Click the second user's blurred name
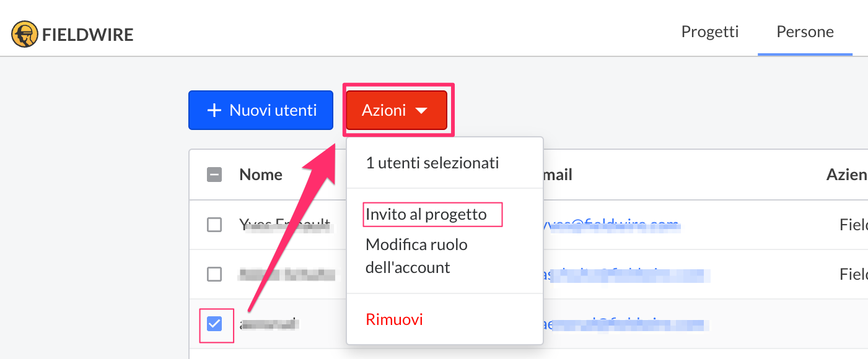 287,274
